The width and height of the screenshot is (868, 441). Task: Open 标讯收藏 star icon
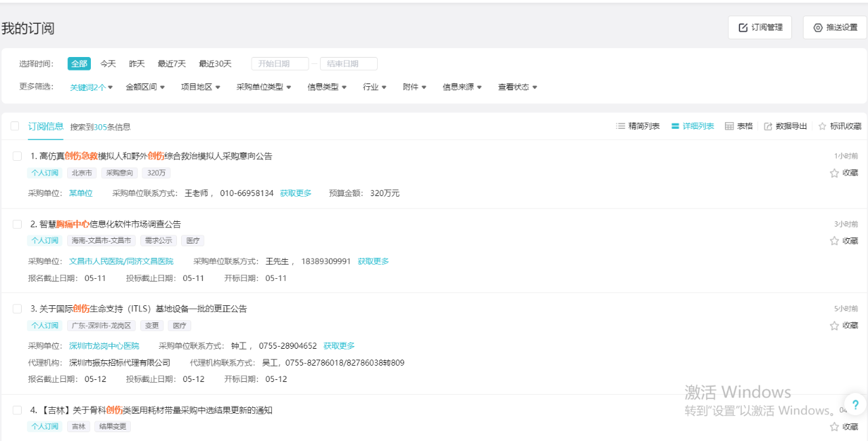[823, 126]
